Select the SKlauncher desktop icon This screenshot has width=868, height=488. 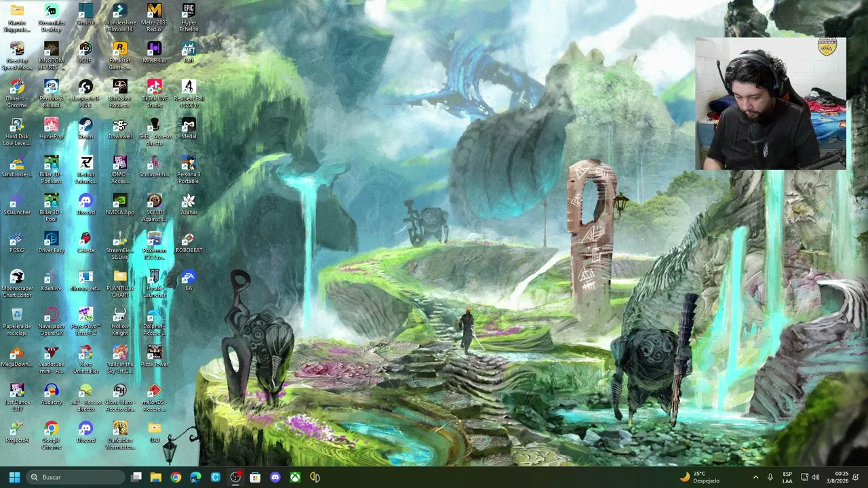point(17,205)
